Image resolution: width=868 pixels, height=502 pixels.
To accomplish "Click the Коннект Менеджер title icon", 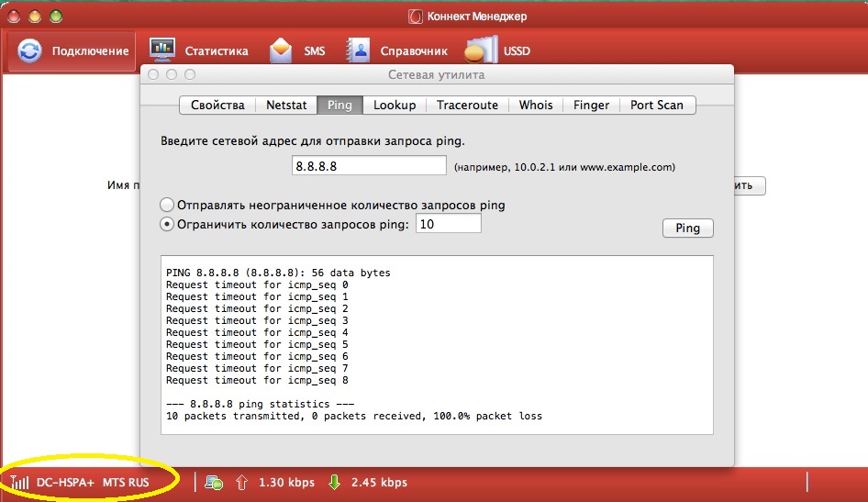I will 415,17.
